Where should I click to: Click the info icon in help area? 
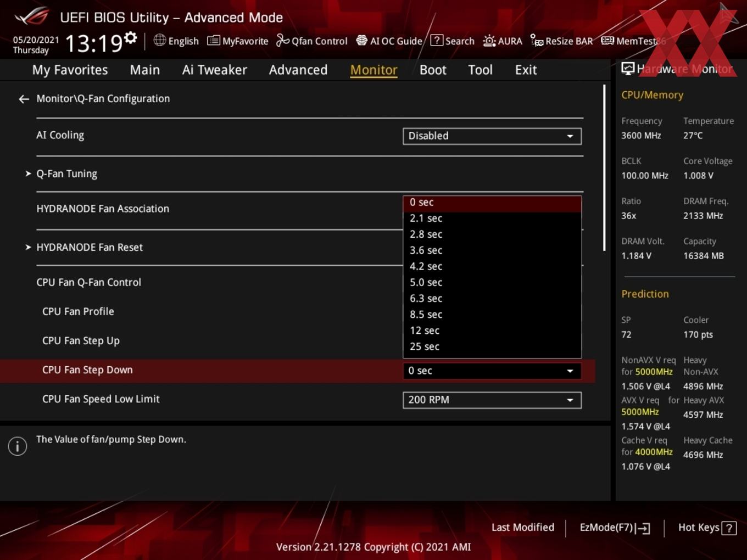point(18,446)
